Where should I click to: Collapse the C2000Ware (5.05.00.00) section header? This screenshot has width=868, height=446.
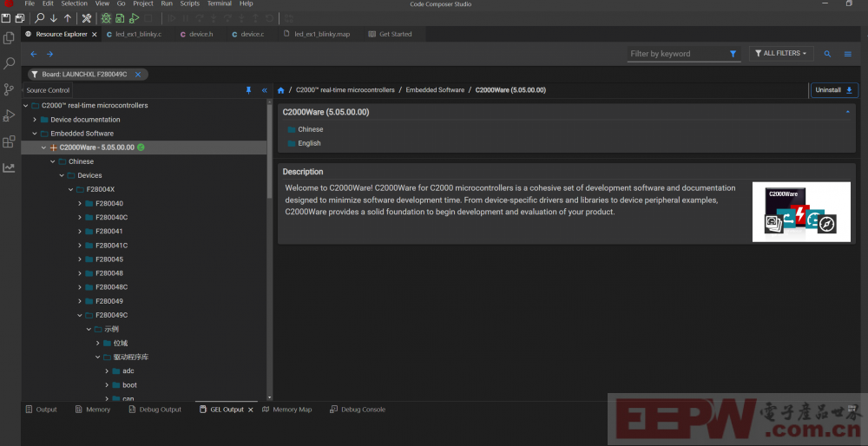[847, 112]
